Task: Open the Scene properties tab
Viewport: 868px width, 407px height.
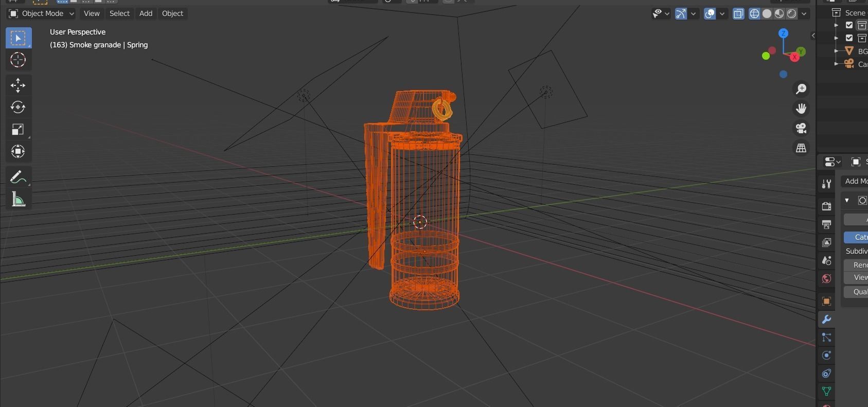Action: (826, 260)
